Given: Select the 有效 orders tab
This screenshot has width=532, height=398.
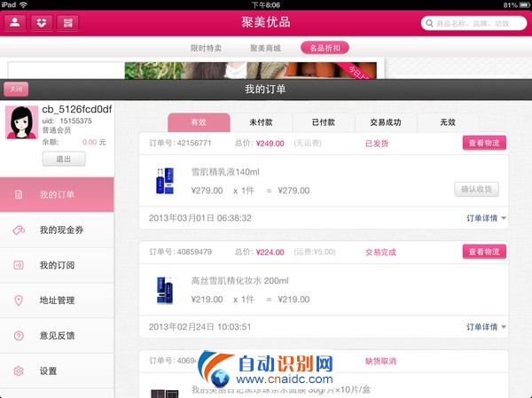Looking at the screenshot, I should 199,122.
